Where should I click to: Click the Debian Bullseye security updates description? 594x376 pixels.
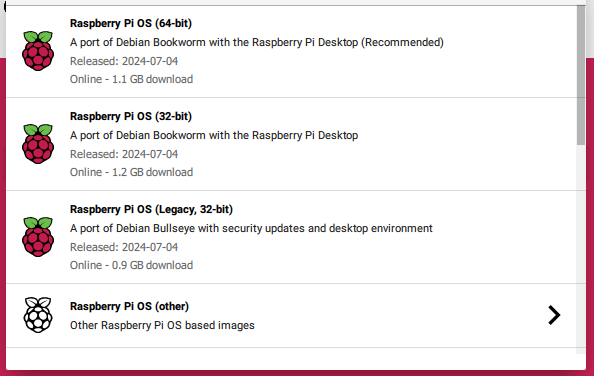pos(251,229)
